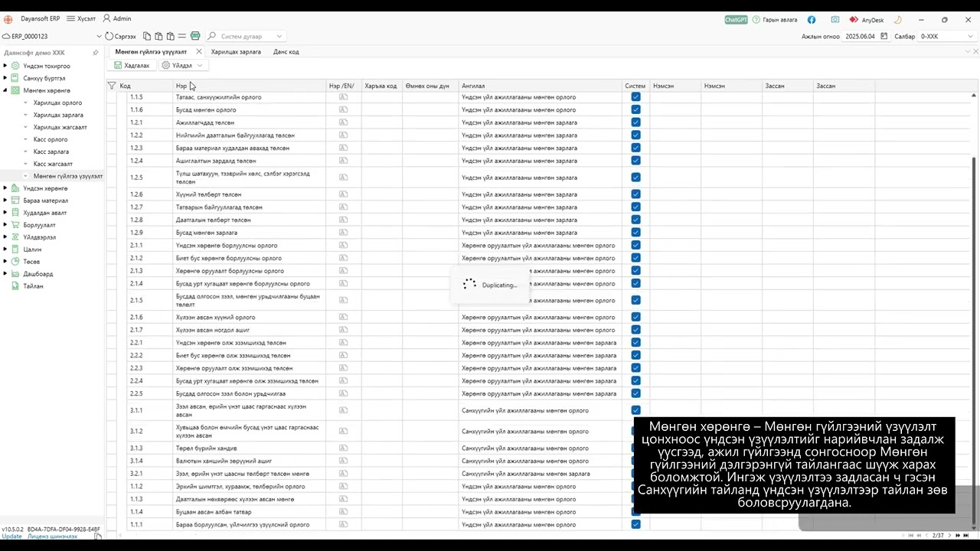Toggle Систем checkbox for row 2.1.1
Viewport: 980px width, 551px height.
coord(635,246)
